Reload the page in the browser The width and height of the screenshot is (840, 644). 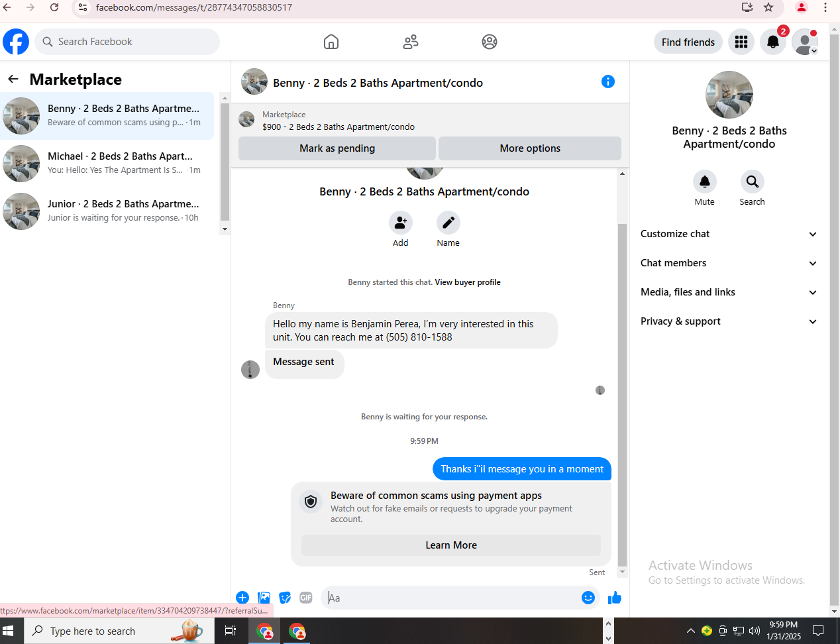(x=54, y=7)
